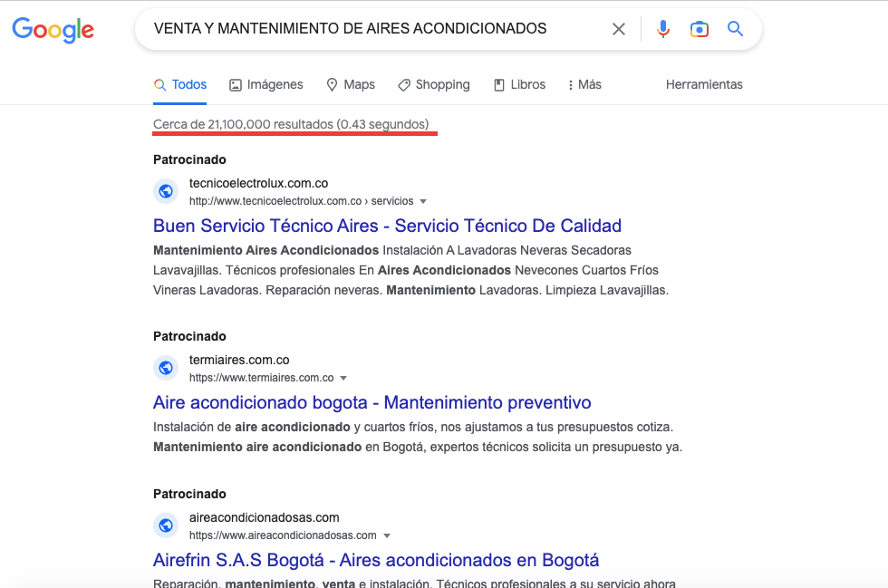
Task: Expand dropdown arrow next to termiaires URL
Action: [x=343, y=379]
